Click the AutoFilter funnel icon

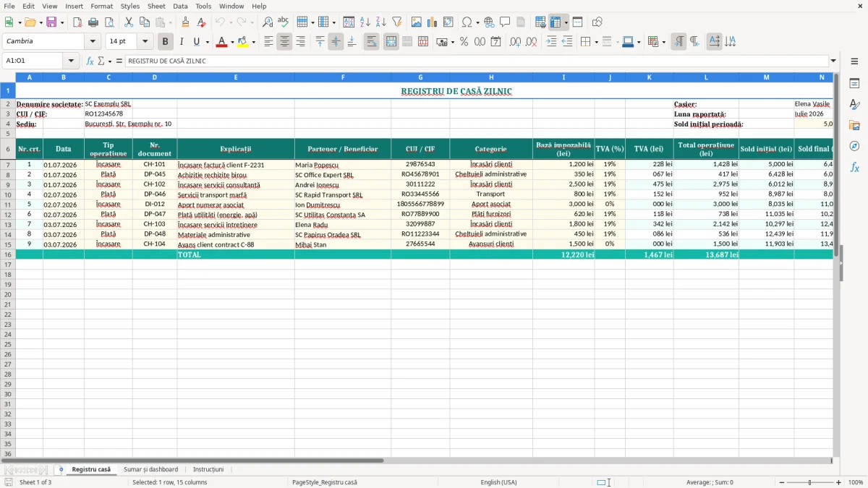(x=396, y=22)
